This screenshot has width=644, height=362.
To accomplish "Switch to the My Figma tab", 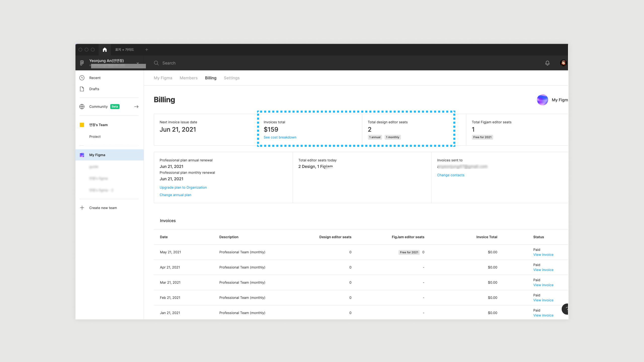I will tap(163, 78).
